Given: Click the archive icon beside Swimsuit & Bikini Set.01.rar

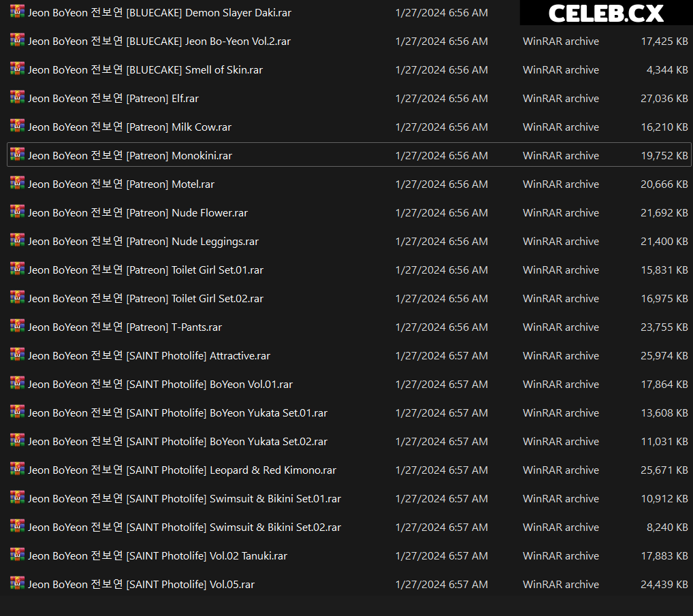Looking at the screenshot, I should (x=17, y=497).
